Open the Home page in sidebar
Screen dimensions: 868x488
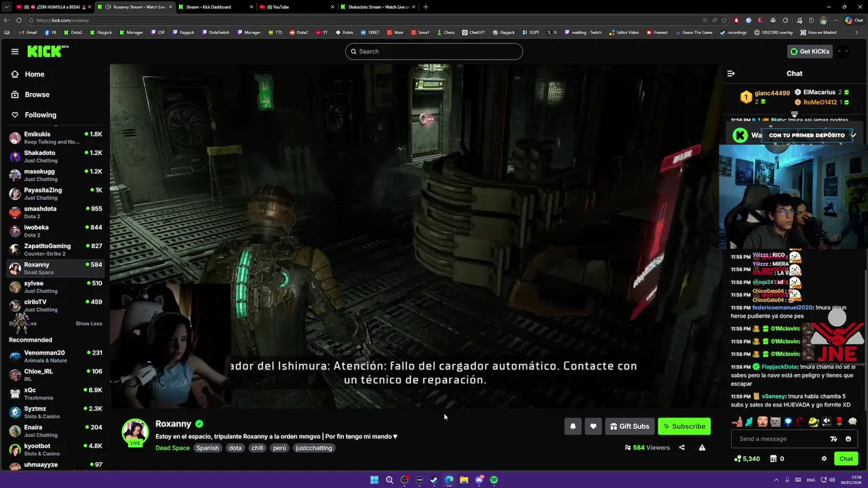pyautogui.click(x=34, y=75)
